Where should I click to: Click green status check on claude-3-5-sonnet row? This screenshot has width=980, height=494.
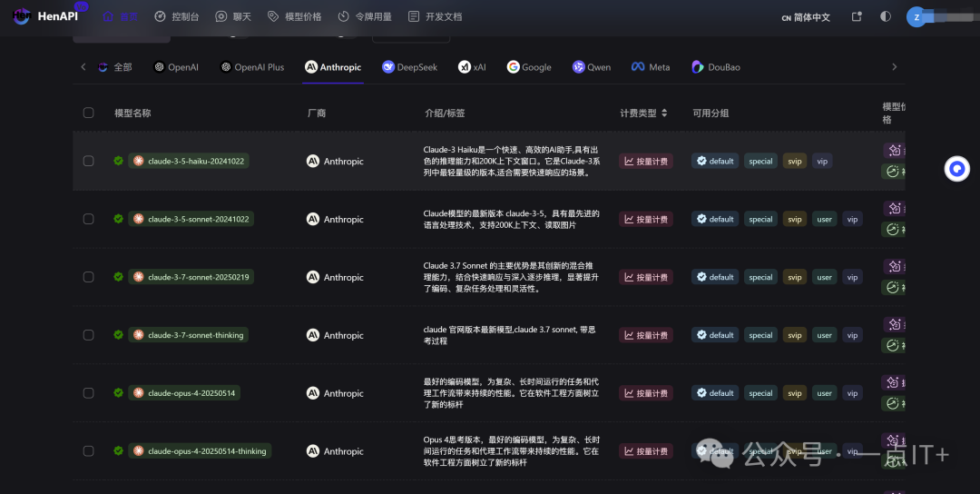[118, 219]
